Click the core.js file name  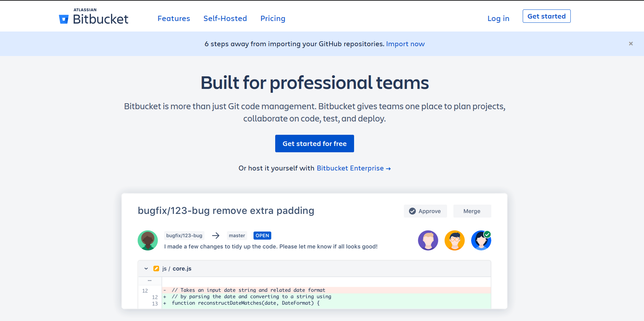182,268
